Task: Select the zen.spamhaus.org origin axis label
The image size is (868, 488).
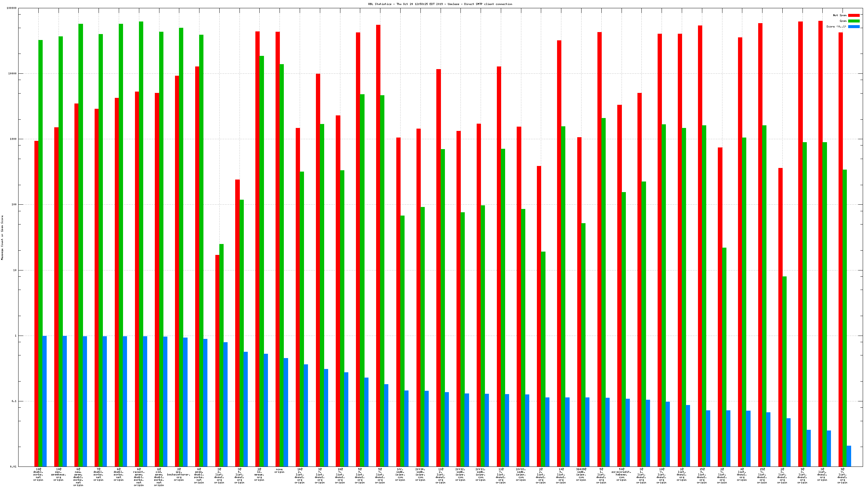Action: [59, 474]
